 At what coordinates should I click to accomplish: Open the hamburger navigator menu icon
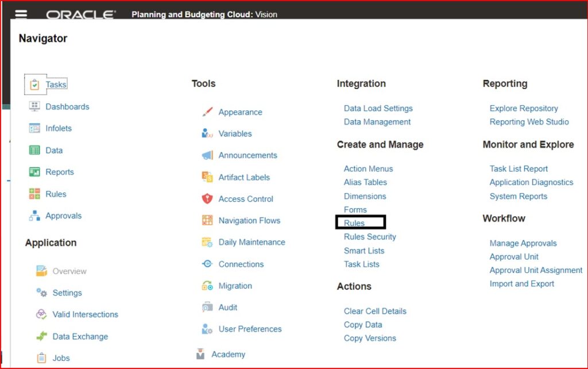click(21, 14)
